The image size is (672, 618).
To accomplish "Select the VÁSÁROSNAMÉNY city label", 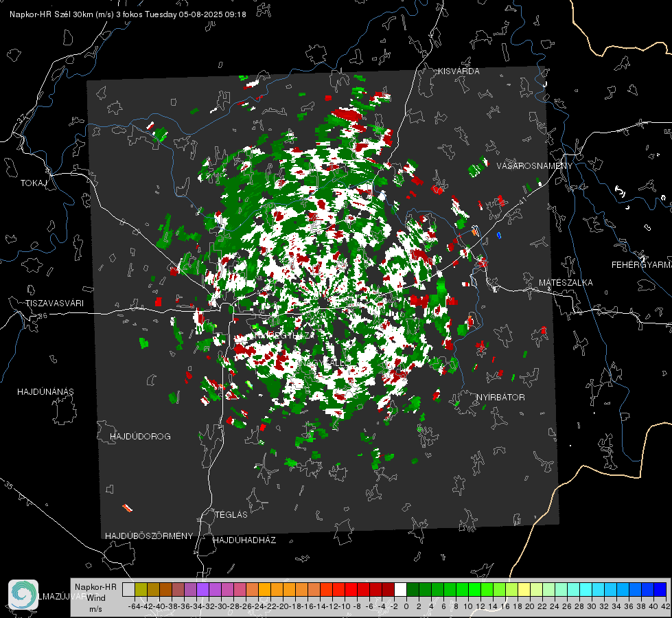I will [x=535, y=166].
